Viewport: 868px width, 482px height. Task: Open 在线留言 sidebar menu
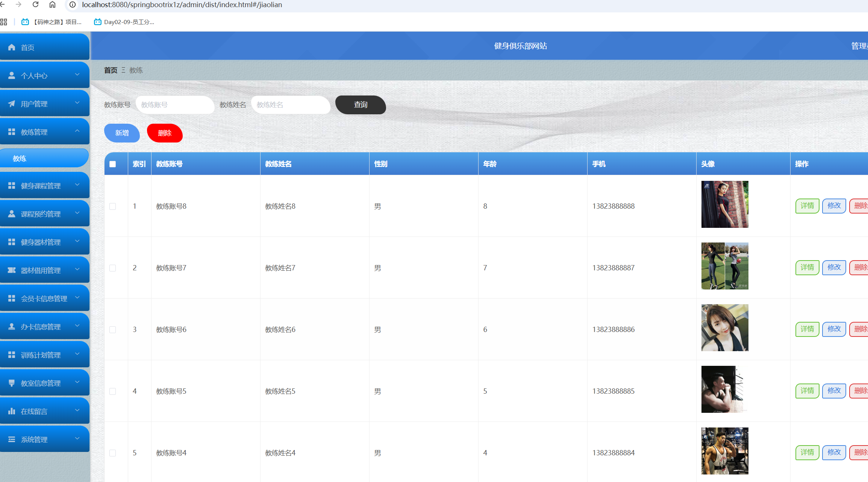pos(44,411)
